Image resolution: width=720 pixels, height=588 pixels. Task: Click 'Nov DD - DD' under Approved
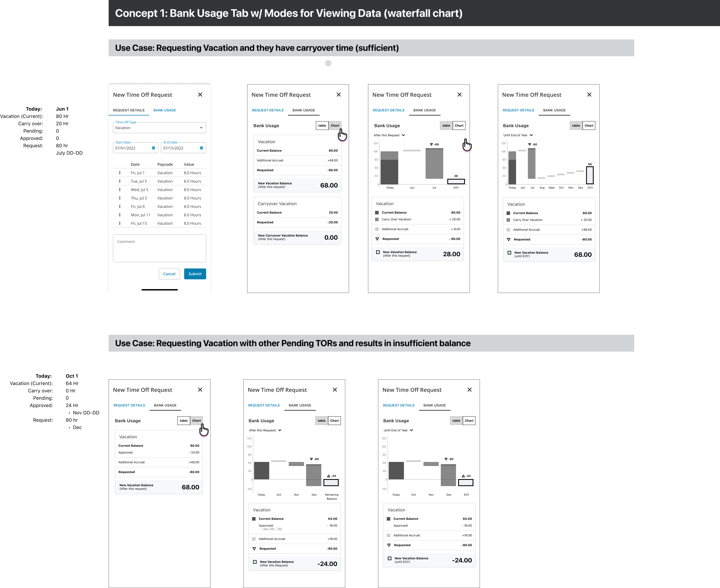(272, 529)
